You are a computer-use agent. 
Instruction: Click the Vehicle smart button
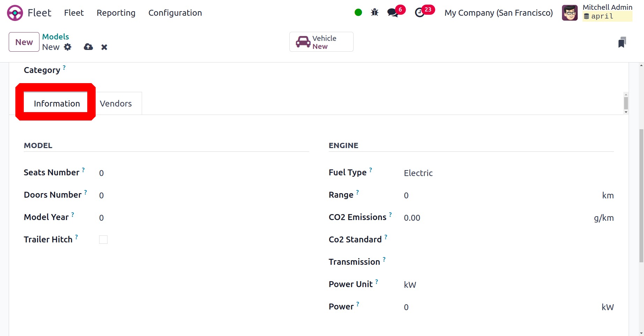[321, 42]
